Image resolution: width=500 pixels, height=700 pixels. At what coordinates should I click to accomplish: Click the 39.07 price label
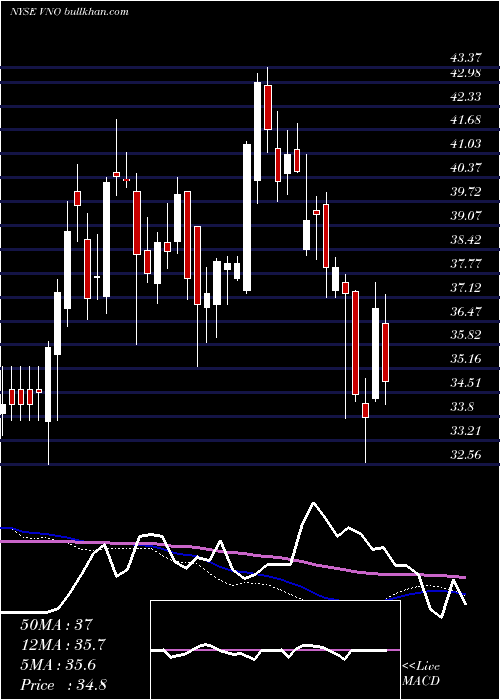click(x=466, y=216)
